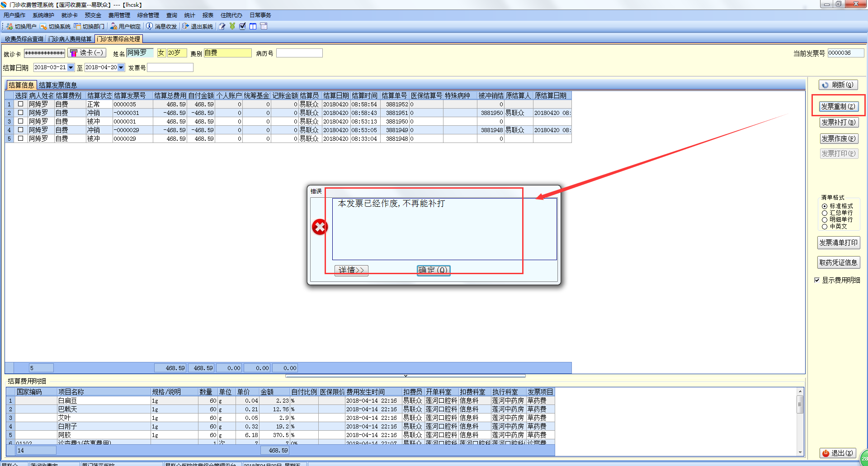Click the 切换用户 switch user icon
This screenshot has width=868, height=466.
[9, 26]
